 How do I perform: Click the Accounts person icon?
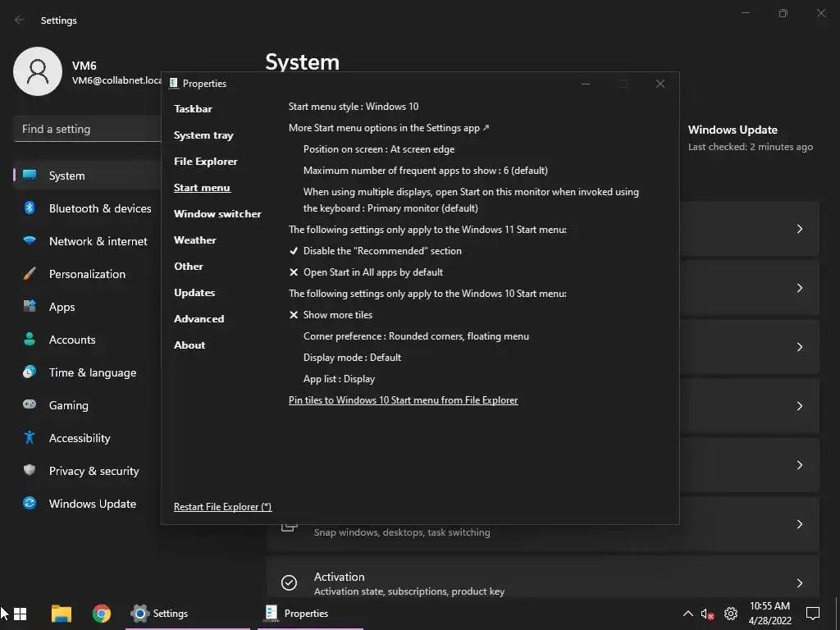30,339
